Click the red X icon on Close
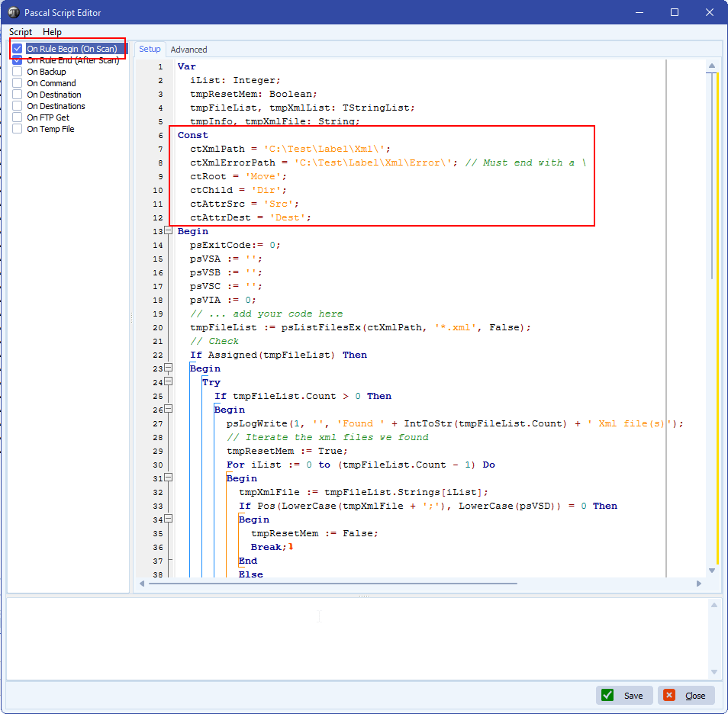Screen dimensions: 728x714 [x=669, y=695]
